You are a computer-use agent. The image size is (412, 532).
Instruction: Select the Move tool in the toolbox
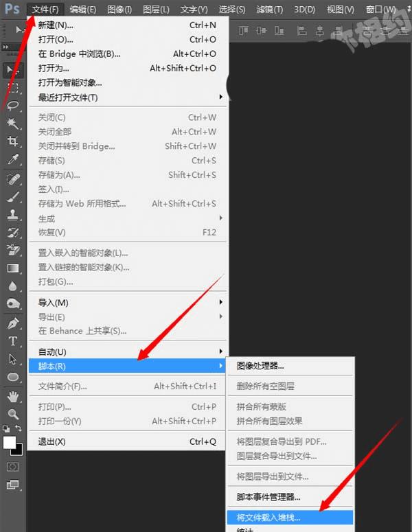(13, 69)
